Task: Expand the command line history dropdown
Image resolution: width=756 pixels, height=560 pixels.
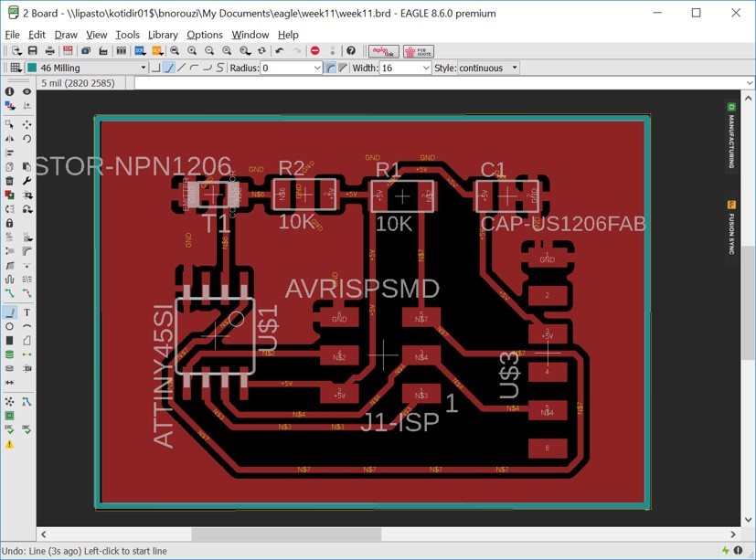Action: pyautogui.click(x=750, y=83)
